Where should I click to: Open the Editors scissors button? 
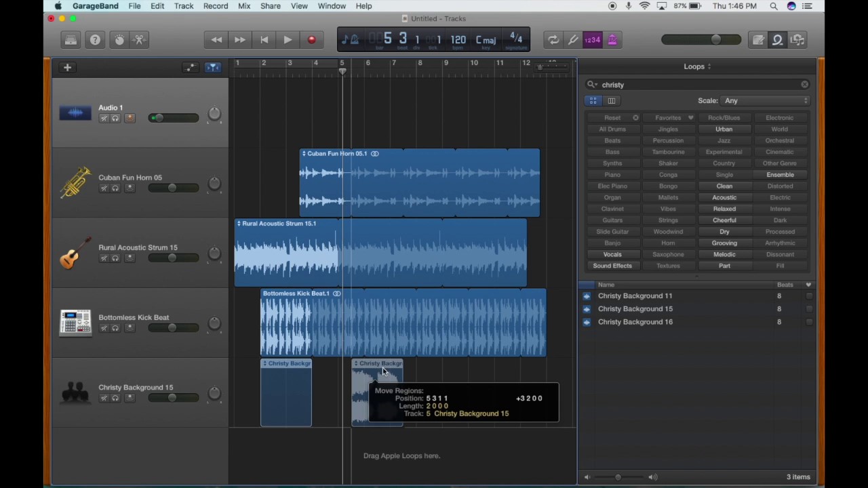[140, 40]
